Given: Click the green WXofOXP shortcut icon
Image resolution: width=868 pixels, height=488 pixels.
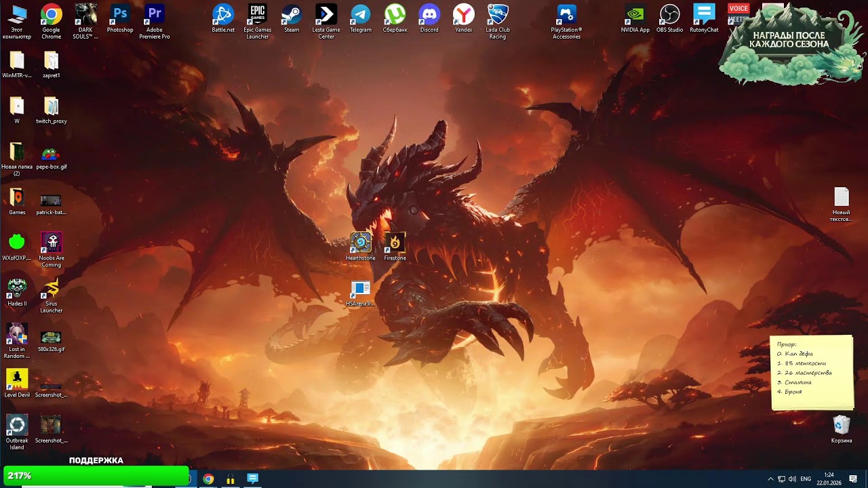Looking at the screenshot, I should [17, 247].
